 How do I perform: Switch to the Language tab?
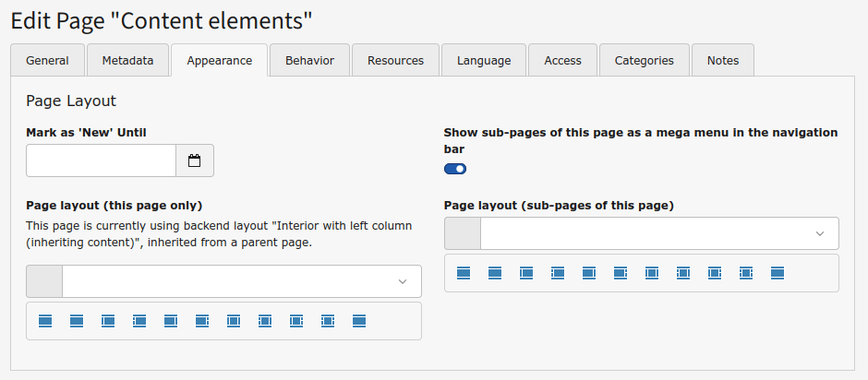pyautogui.click(x=483, y=60)
